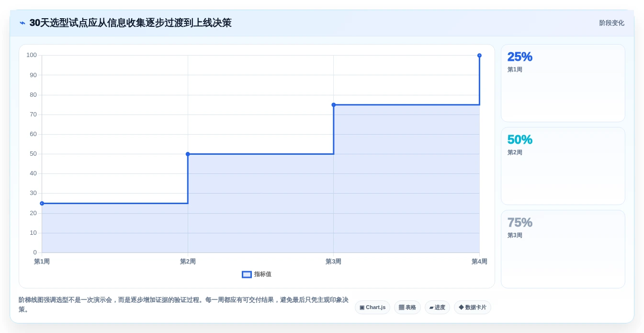The height and width of the screenshot is (333, 644).
Task: Click the lightning icon beside the title
Action: click(23, 23)
